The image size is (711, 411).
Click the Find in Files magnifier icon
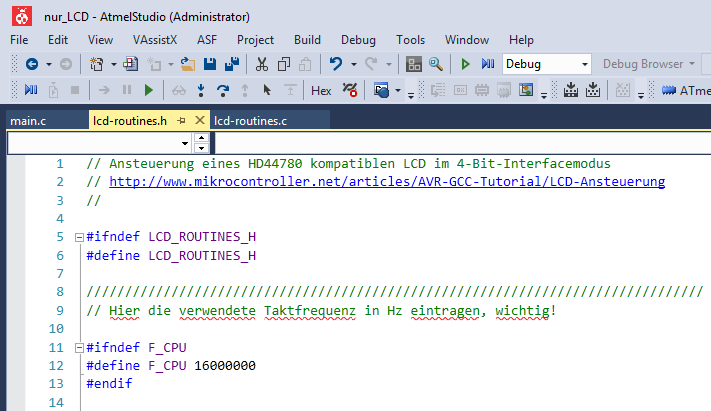point(436,64)
